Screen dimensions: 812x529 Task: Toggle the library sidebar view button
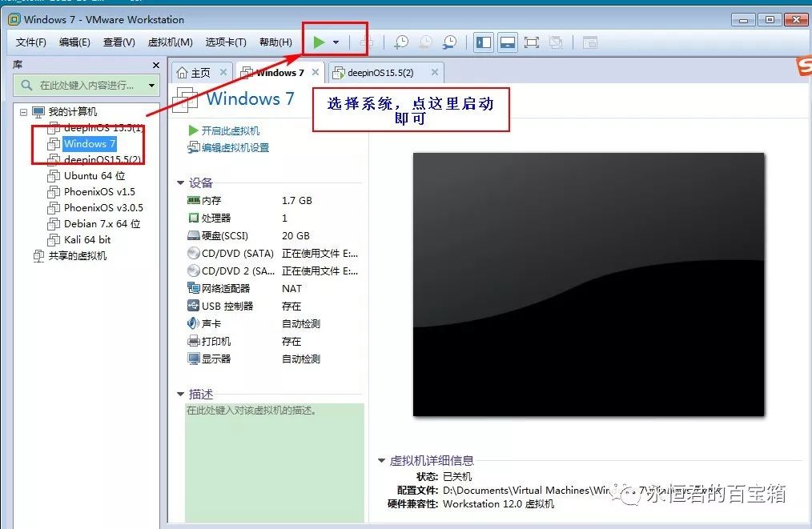click(x=483, y=42)
